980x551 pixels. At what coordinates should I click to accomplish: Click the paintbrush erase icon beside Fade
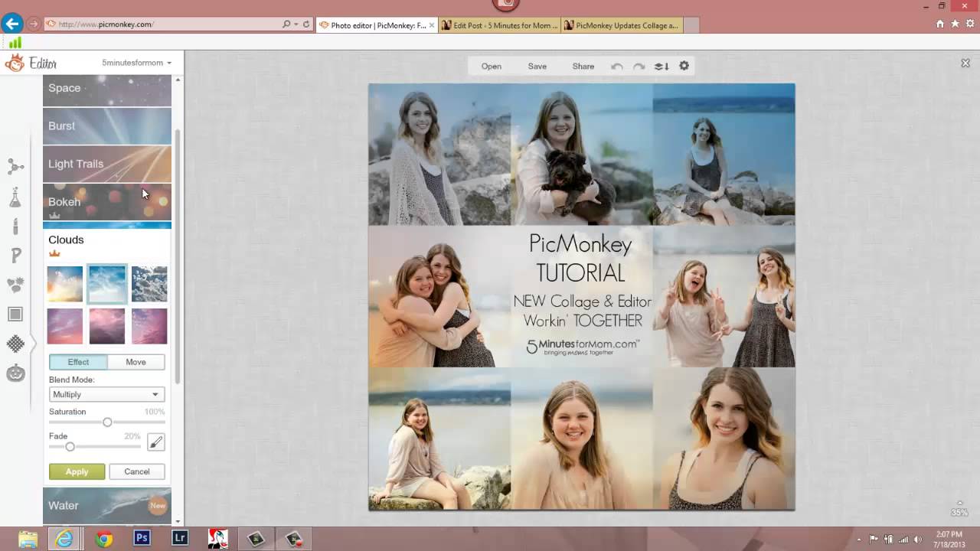pyautogui.click(x=155, y=442)
